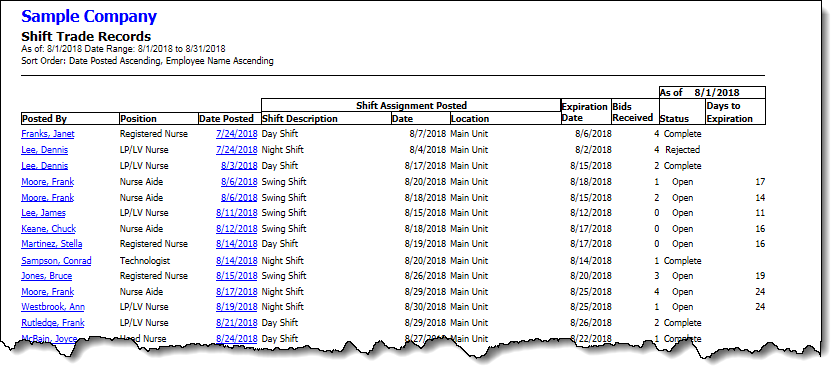Viewport: 837px width, 381px height.
Task: Open Moore, Frank link posted 8/17/2018
Action: [x=48, y=292]
